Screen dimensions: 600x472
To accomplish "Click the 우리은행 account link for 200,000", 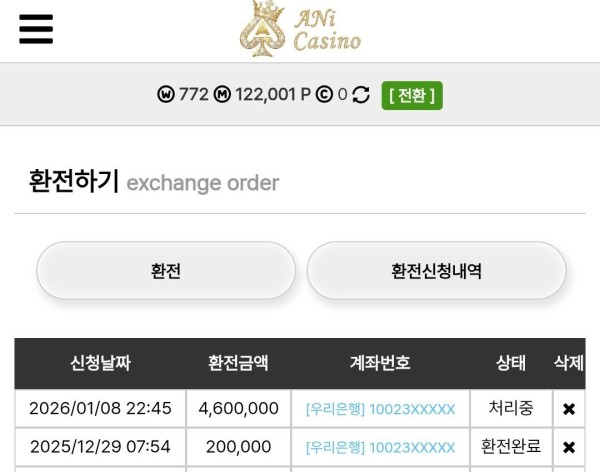I will (x=380, y=447).
